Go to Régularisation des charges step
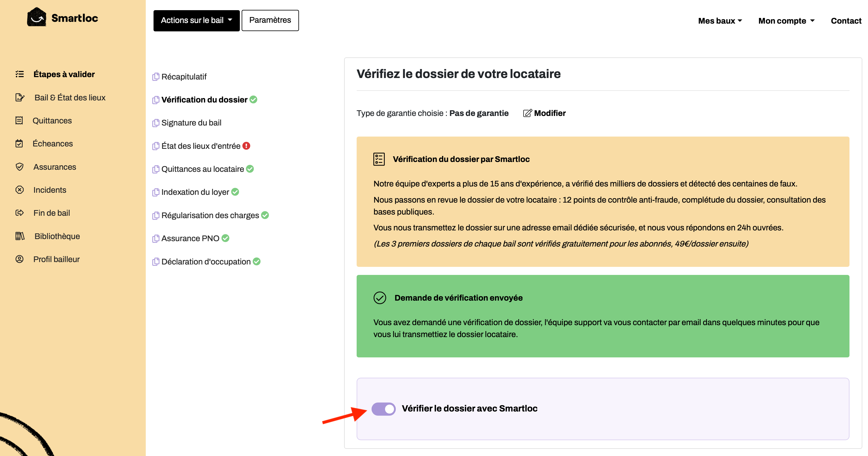This screenshot has height=456, width=868. point(211,215)
